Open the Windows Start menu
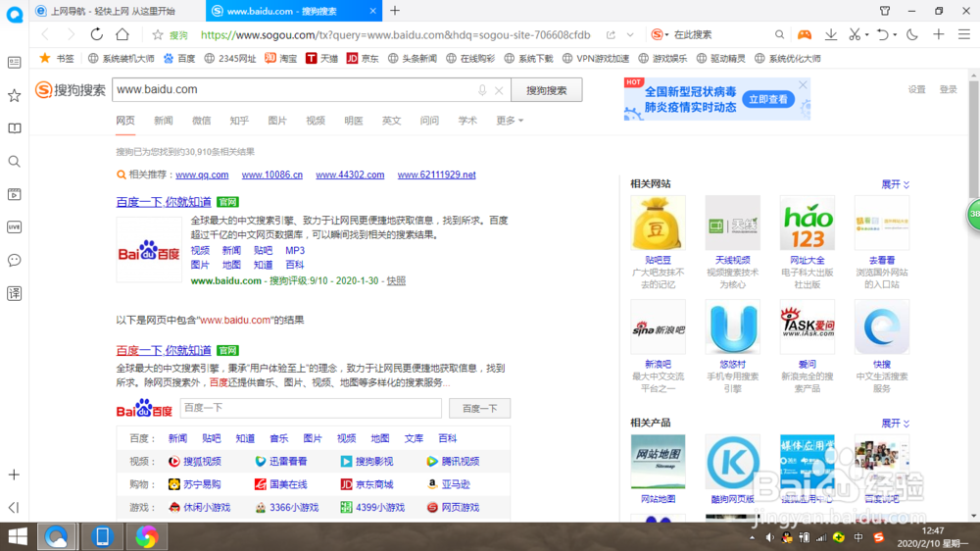Image resolution: width=980 pixels, height=551 pixels. click(x=18, y=536)
